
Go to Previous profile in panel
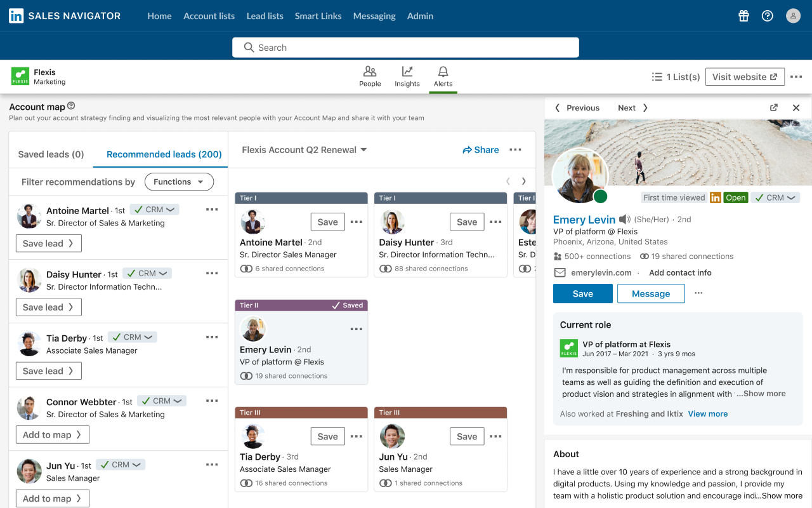[577, 108]
